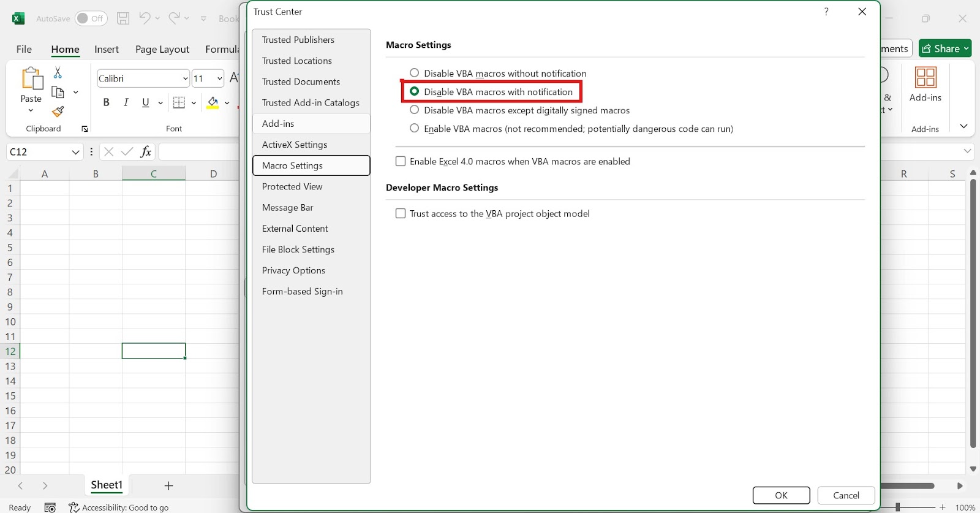980x513 pixels.
Task: Open File Block Settings category
Action: (311, 249)
